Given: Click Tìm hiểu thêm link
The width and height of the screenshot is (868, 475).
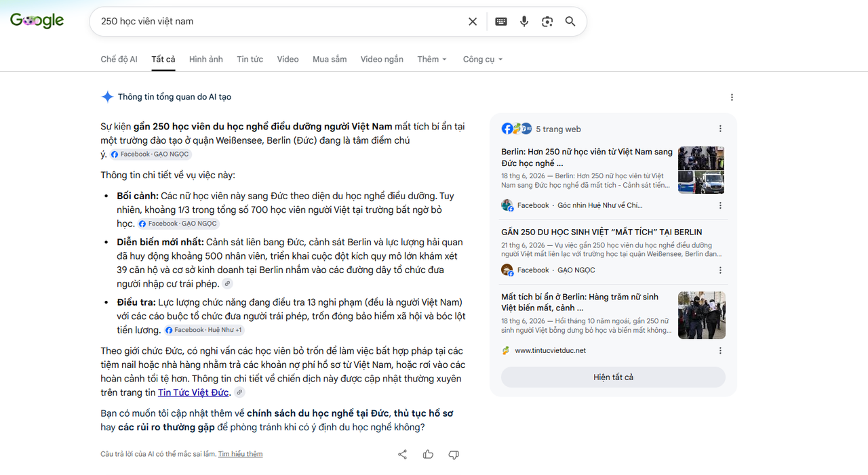Looking at the screenshot, I should pyautogui.click(x=240, y=454).
